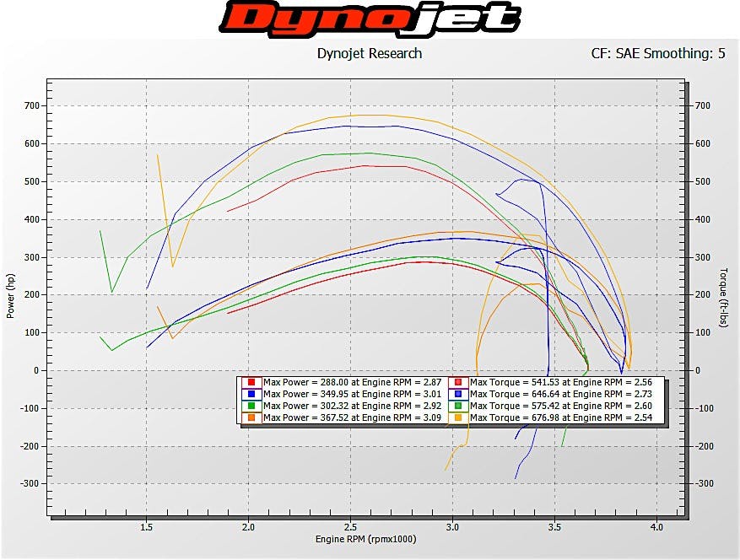Image resolution: width=740 pixels, height=560 pixels.
Task: Click the Torque (ft-lbs) axis label
Action: click(724, 296)
